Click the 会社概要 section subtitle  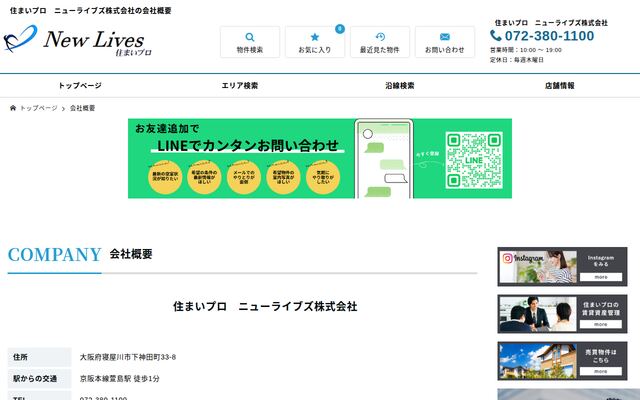131,254
